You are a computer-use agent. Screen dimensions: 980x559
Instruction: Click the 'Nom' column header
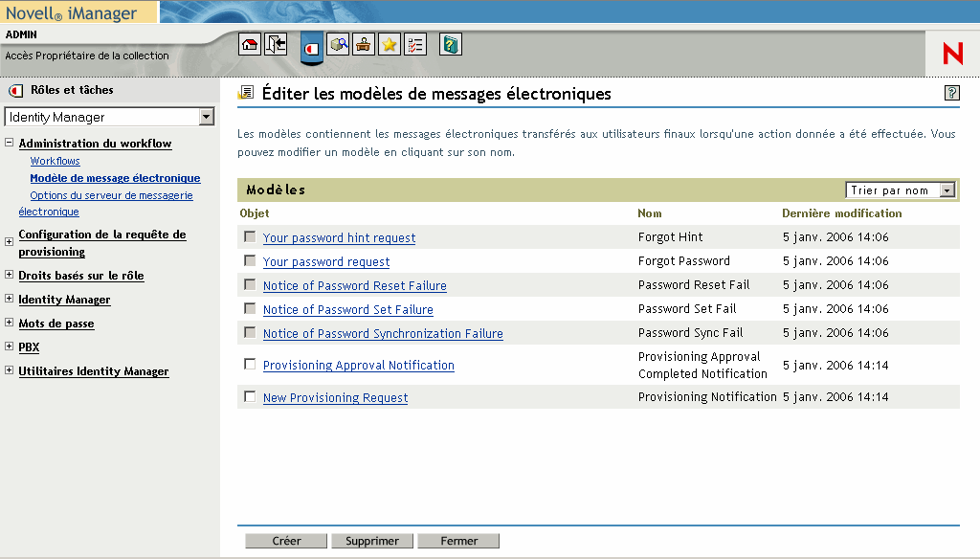(x=650, y=213)
